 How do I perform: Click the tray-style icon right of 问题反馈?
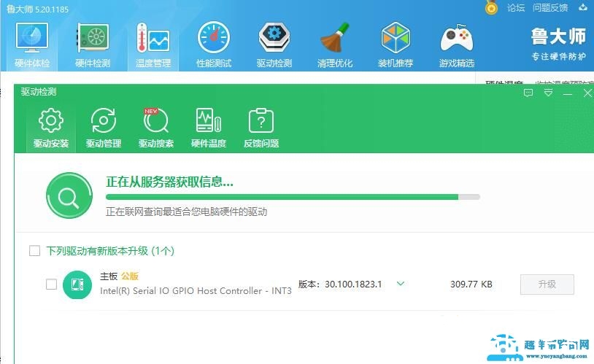point(582,7)
